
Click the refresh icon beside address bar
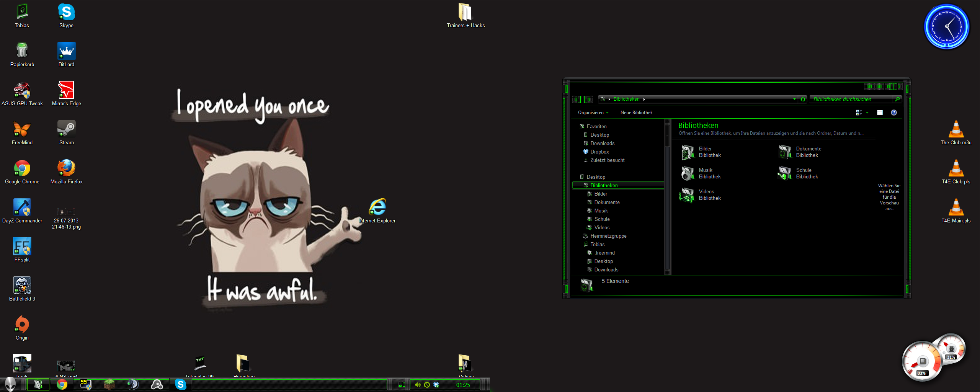pyautogui.click(x=803, y=99)
